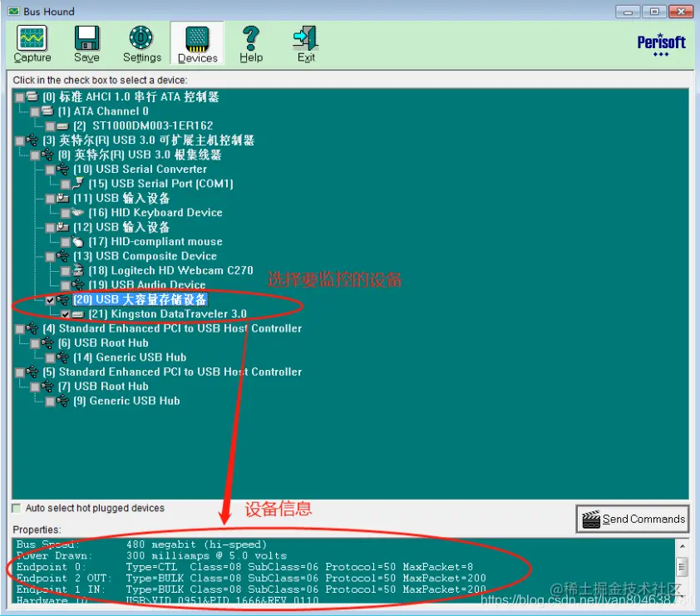The width and height of the screenshot is (700, 616).
Task: Click the Save toolbar icon
Action: click(86, 44)
